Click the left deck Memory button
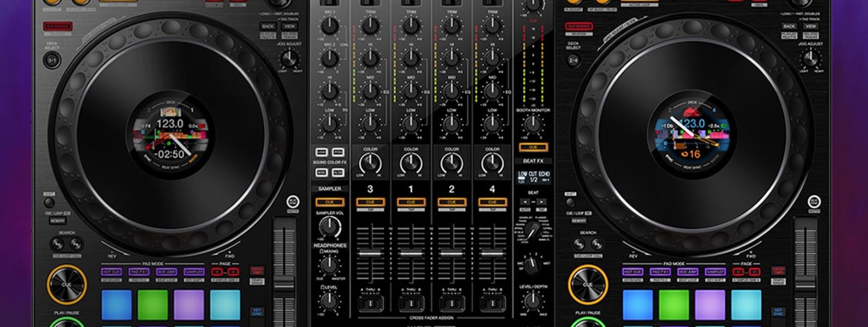This screenshot has height=327, width=868. 58,221
